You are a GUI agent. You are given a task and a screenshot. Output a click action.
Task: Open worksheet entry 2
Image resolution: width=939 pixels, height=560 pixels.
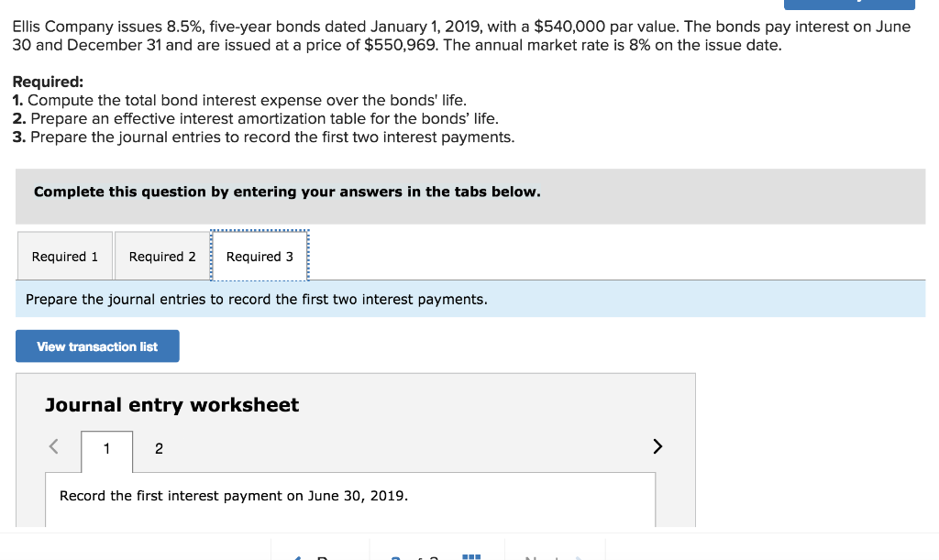pyautogui.click(x=158, y=448)
